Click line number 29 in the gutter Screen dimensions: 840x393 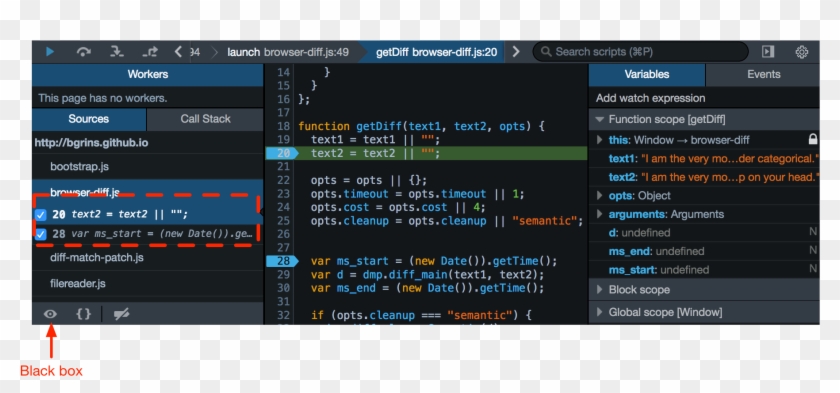point(283,274)
